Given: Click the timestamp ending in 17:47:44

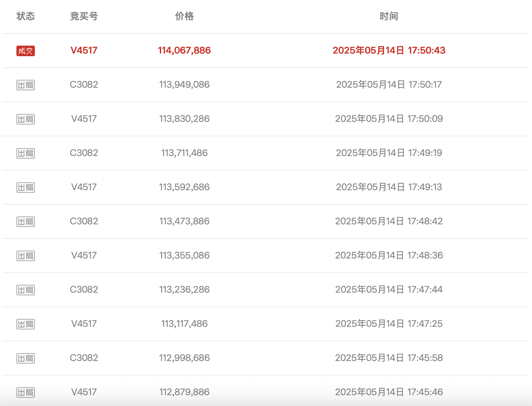Looking at the screenshot, I should 389,289.
